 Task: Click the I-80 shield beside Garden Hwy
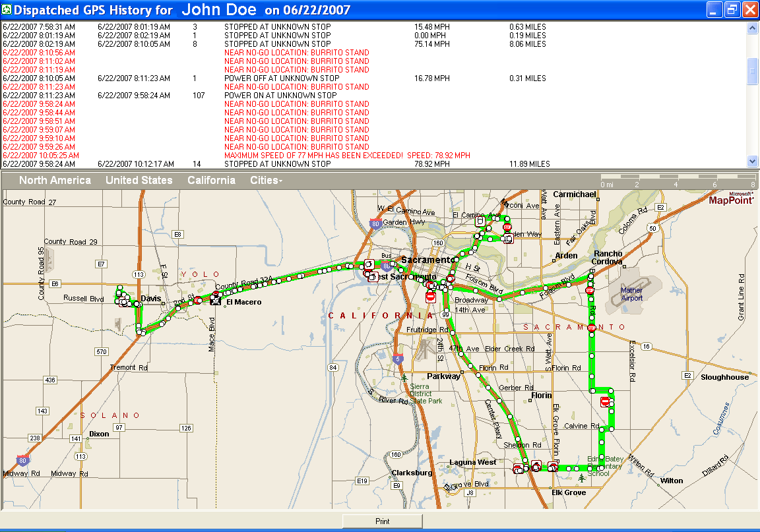pyautogui.click(x=375, y=224)
